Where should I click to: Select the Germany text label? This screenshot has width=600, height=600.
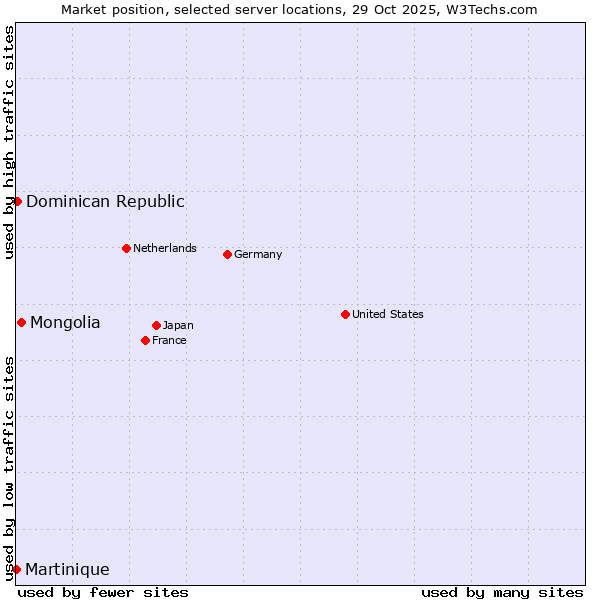(x=258, y=254)
